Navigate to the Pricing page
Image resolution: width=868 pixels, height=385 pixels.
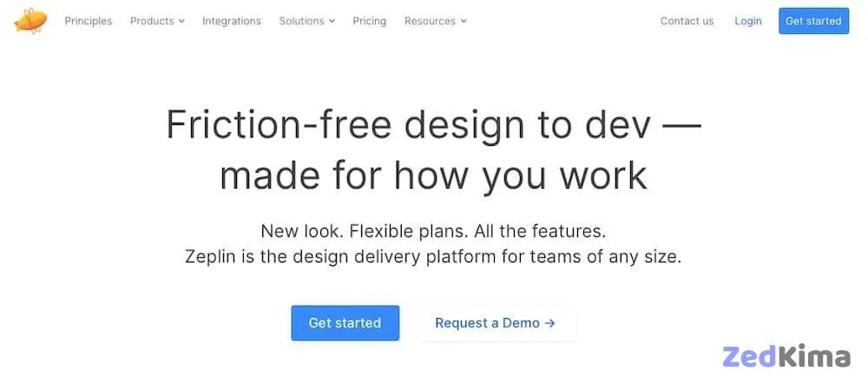(370, 21)
